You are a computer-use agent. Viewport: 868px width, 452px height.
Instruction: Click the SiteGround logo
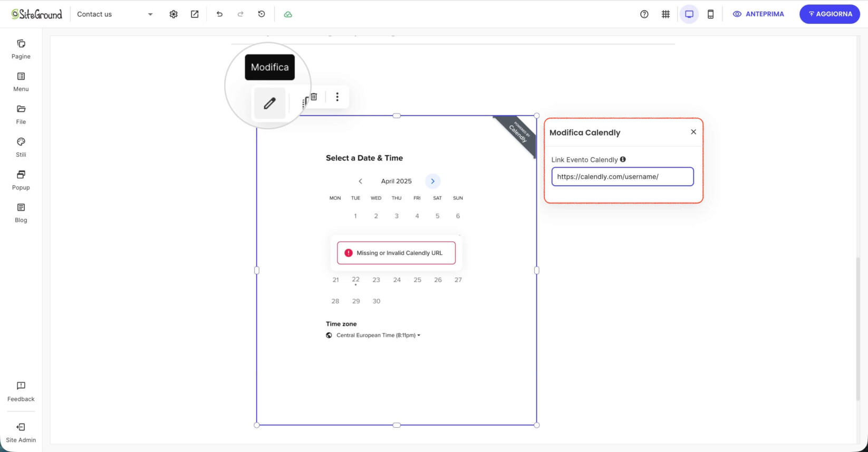pos(37,14)
